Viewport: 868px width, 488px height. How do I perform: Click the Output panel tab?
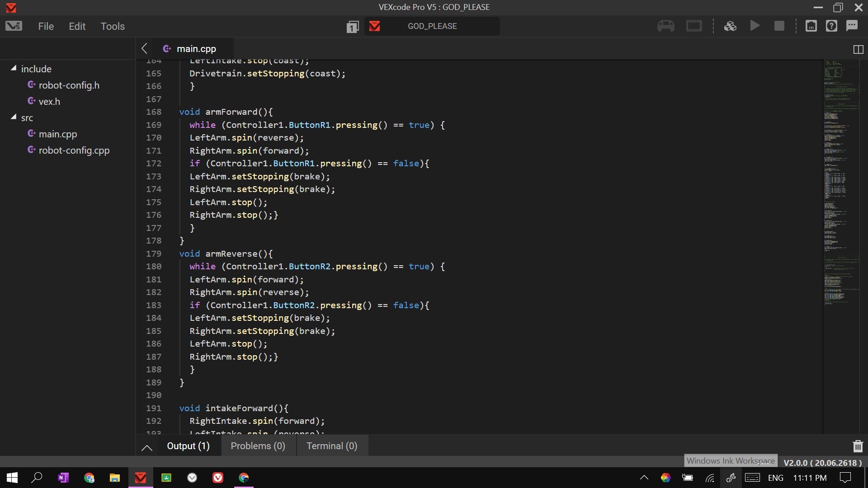click(188, 445)
